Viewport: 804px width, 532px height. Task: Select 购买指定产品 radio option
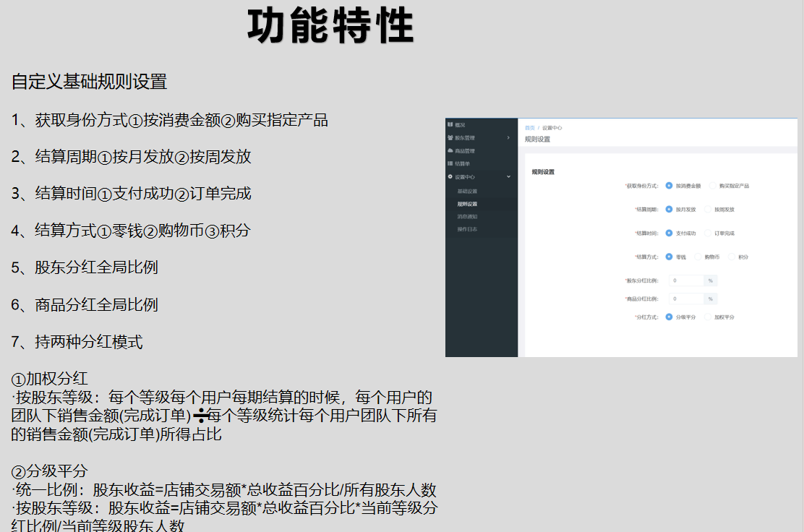(713, 186)
